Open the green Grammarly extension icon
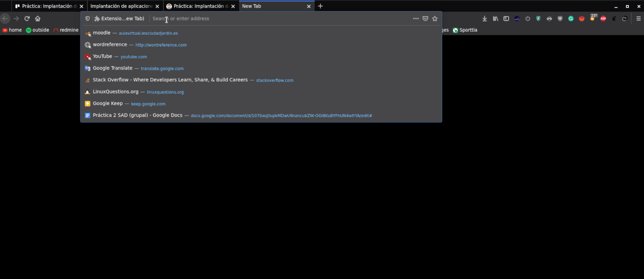Viewport: 644px width, 279px height. click(x=571, y=19)
